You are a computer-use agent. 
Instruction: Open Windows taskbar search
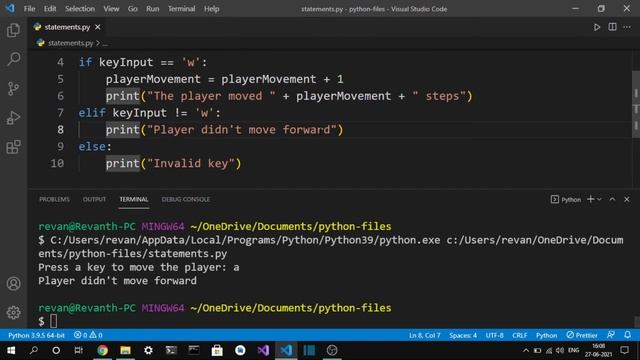pyautogui.click(x=34, y=350)
